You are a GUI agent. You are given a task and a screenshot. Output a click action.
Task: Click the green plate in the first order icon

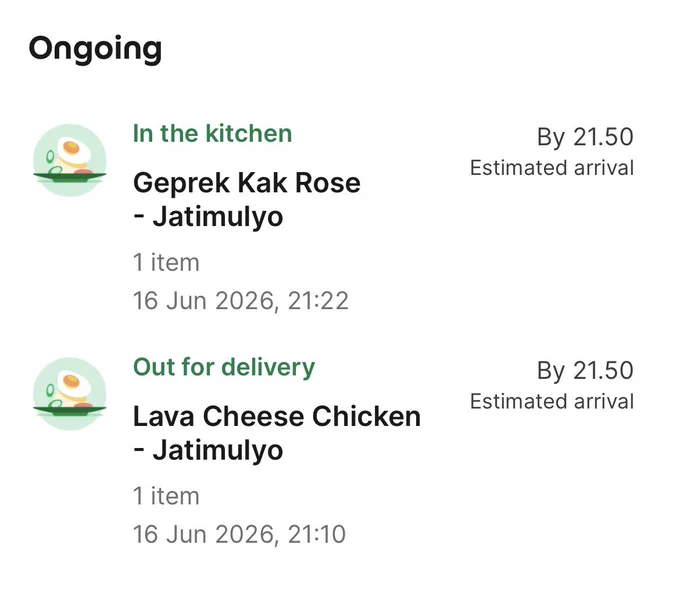pos(70,177)
